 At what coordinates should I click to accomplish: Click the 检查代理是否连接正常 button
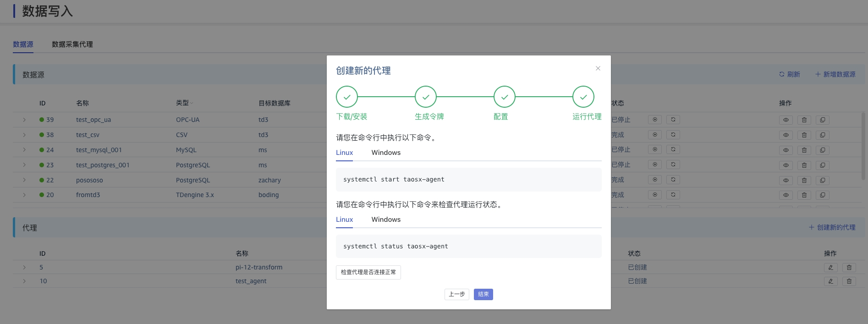click(x=368, y=272)
